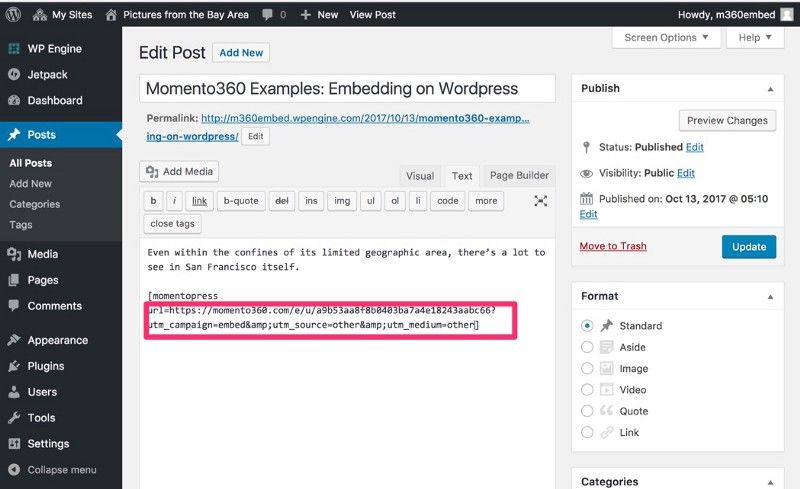Open My Sites network icon
The height and width of the screenshot is (489, 800).
[x=40, y=15]
